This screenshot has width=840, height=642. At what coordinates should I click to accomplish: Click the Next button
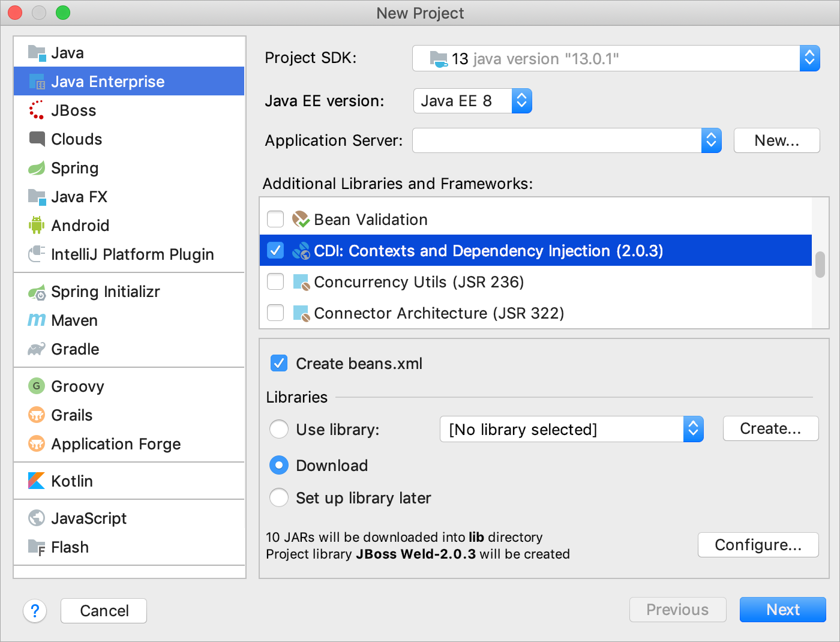point(782,610)
